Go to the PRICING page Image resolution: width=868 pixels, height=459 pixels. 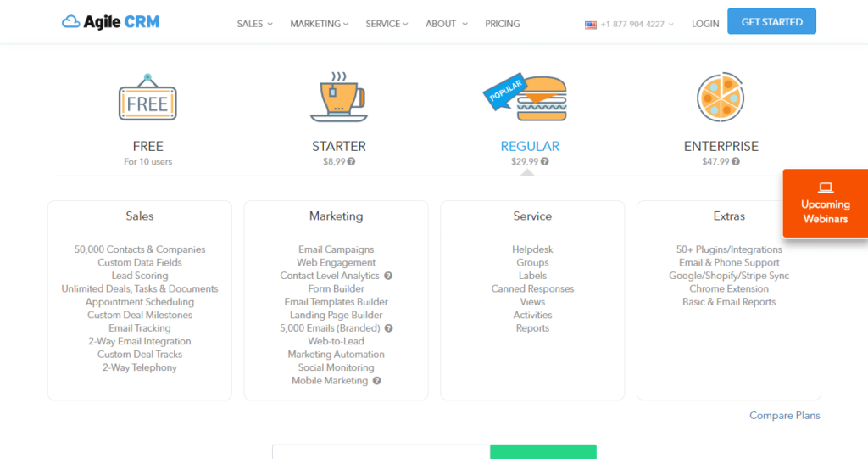pos(503,24)
